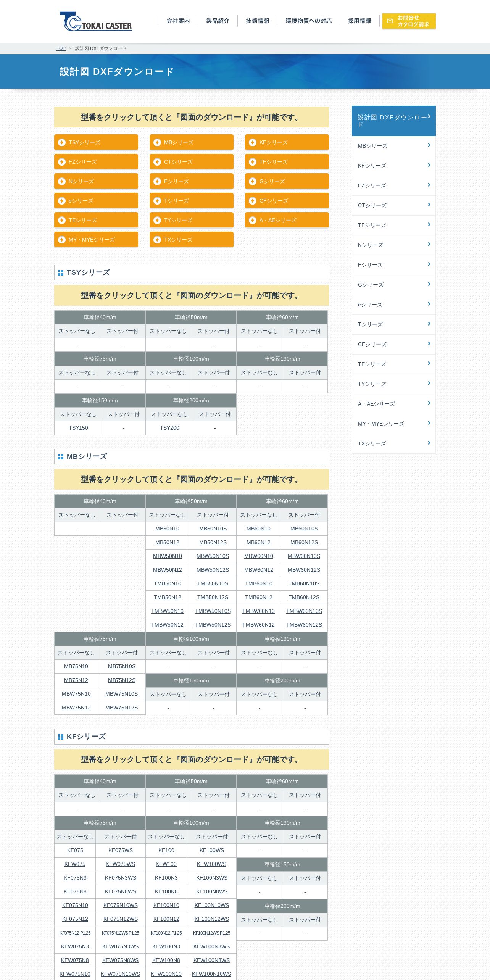Select sidebar Tシリーズ item
The image size is (490, 980).
pos(394,324)
